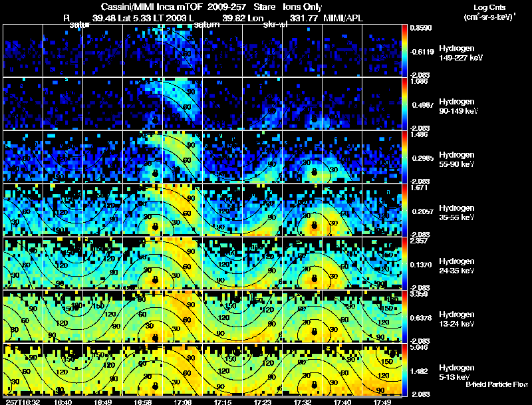Click colorbar maximum value 5.046

coord(420,347)
